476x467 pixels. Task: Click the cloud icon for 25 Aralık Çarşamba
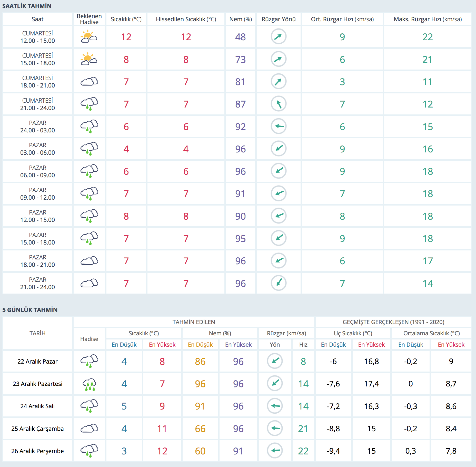click(89, 429)
